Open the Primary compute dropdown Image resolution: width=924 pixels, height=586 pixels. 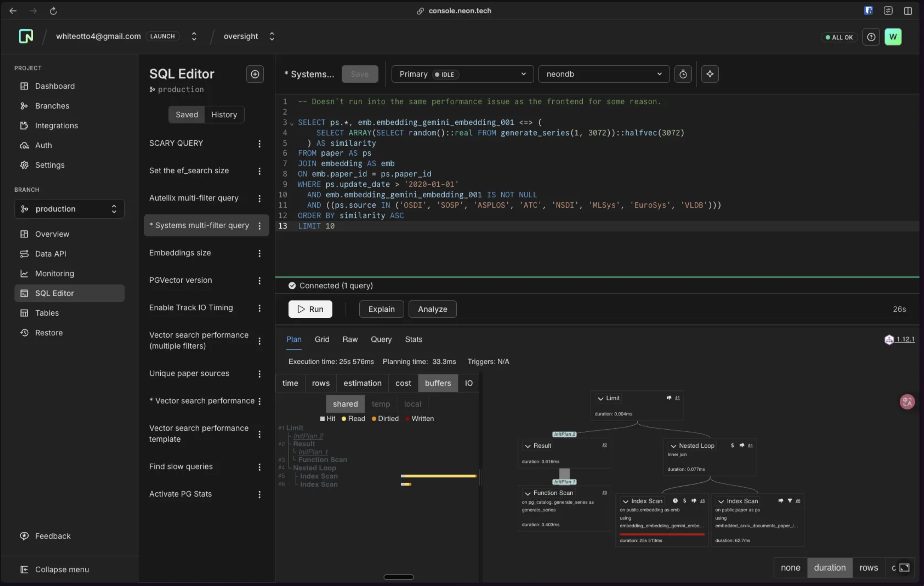point(462,74)
